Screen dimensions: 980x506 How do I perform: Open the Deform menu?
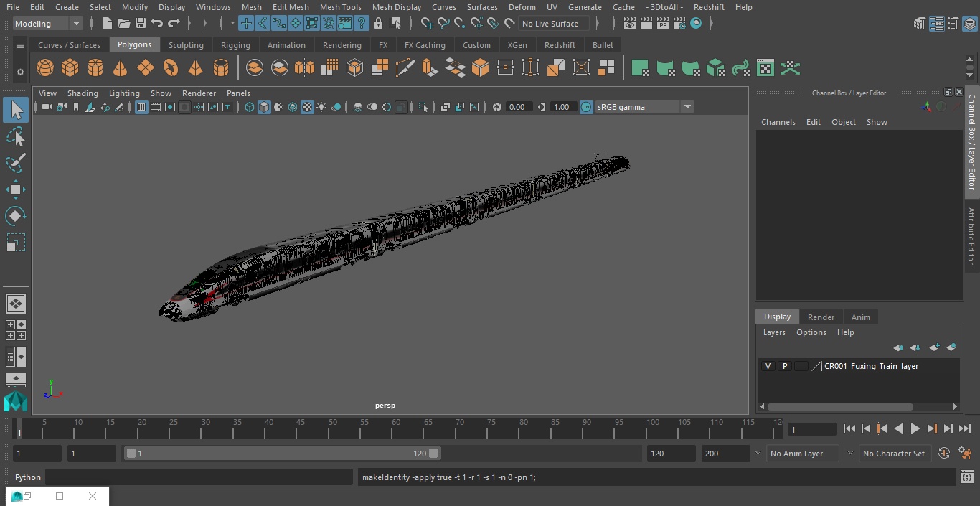(x=522, y=7)
